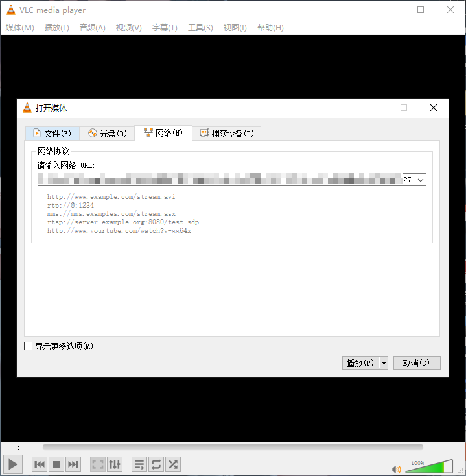Open the 工具(S) menu
Screen dimensions: 466x476
200,28
